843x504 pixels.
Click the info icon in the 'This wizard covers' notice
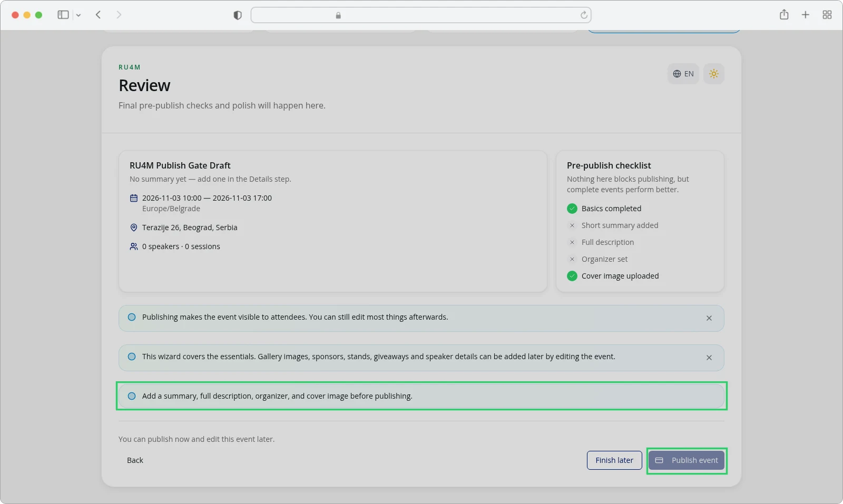click(x=132, y=357)
